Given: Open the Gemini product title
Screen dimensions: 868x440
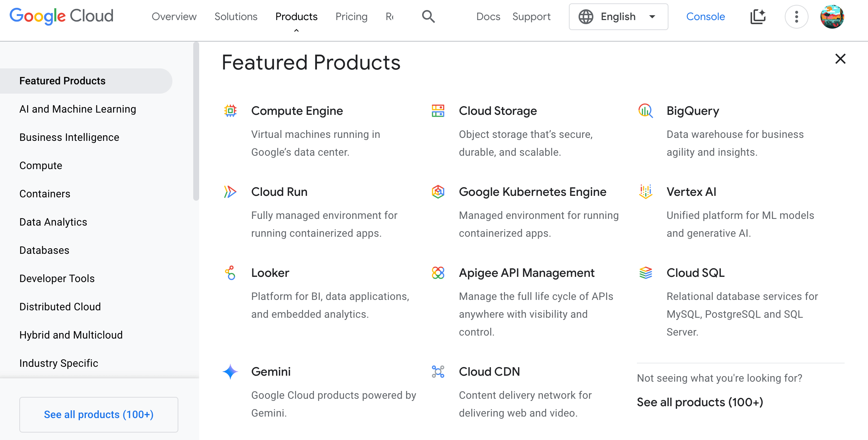Looking at the screenshot, I should pyautogui.click(x=271, y=372).
